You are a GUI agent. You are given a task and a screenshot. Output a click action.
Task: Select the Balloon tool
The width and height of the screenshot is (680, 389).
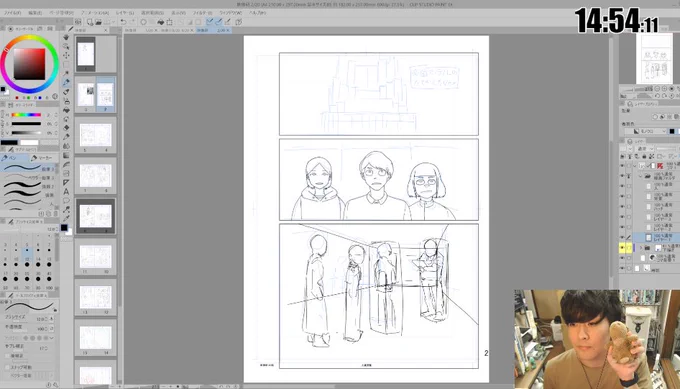(66, 201)
